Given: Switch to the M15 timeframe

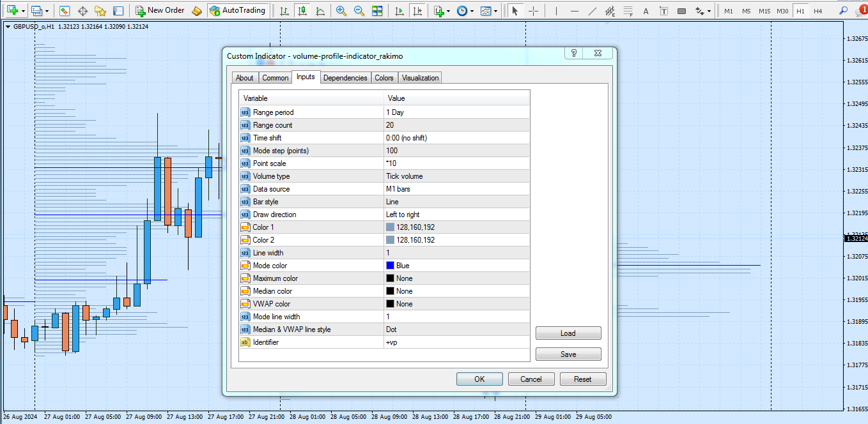Looking at the screenshot, I should [x=764, y=11].
